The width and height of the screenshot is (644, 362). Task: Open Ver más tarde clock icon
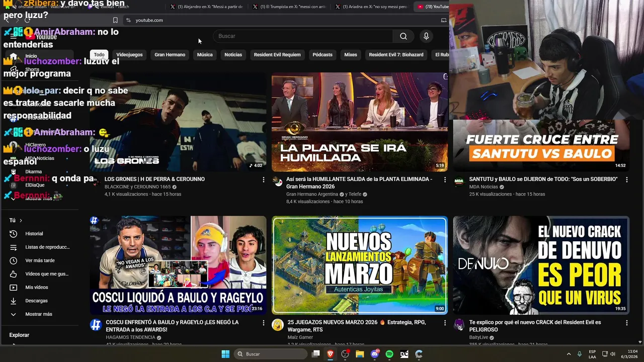click(14, 260)
